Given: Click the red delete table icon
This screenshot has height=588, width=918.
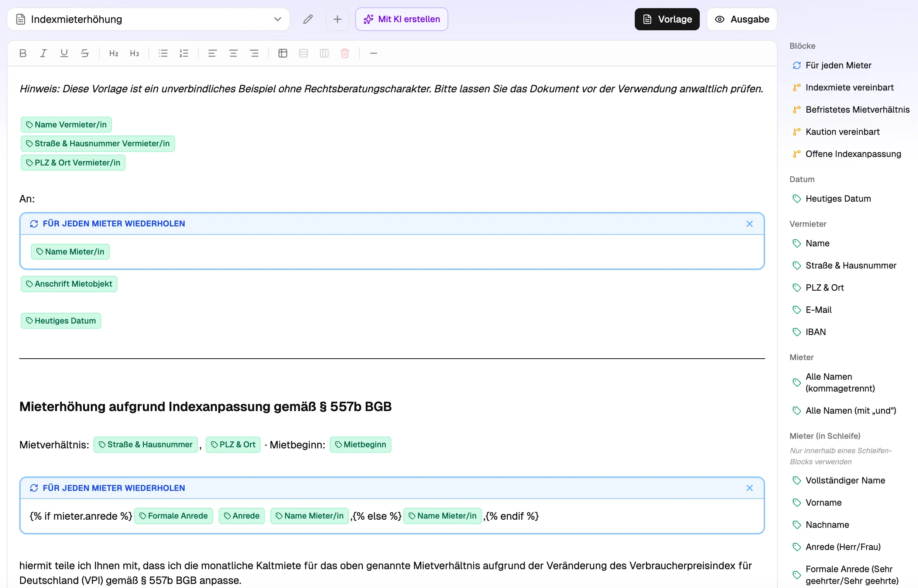Looking at the screenshot, I should click(x=345, y=53).
